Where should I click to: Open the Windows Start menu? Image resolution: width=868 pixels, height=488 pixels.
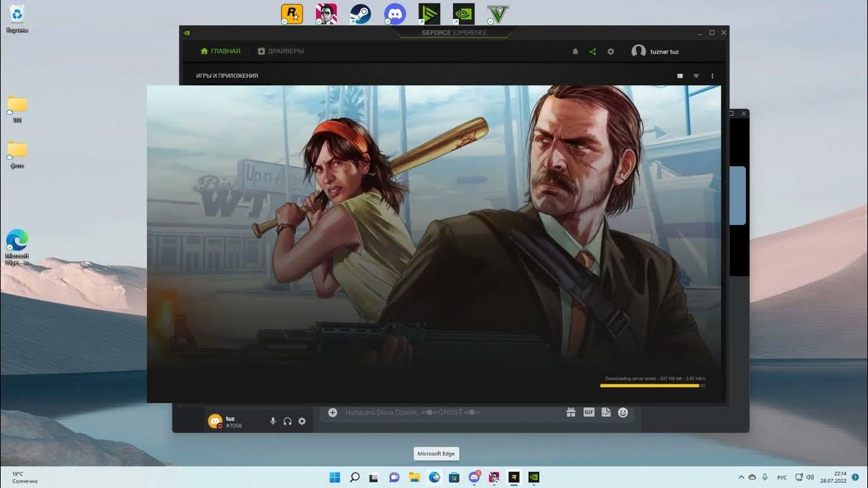click(x=334, y=477)
